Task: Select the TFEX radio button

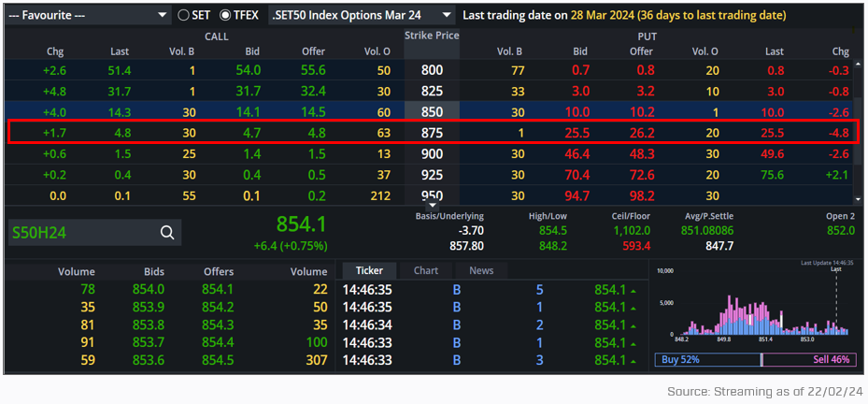Action: (x=225, y=16)
